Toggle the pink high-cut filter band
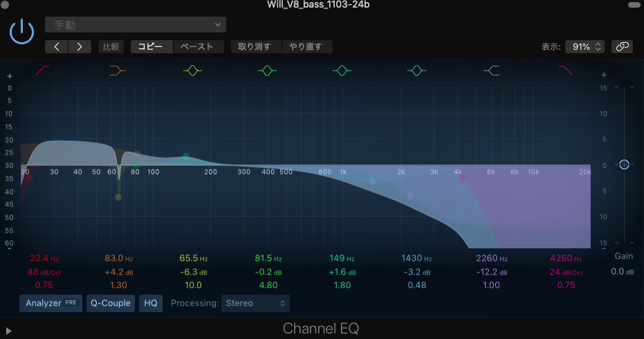 point(566,71)
